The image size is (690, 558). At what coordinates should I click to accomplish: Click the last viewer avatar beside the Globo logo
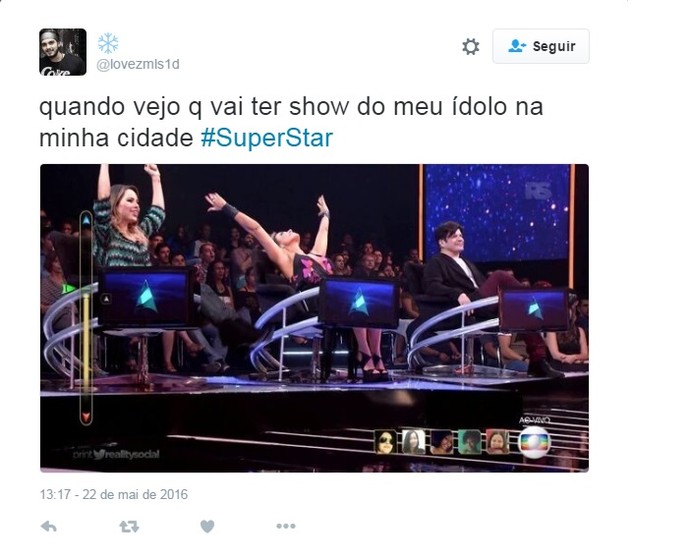coord(497,442)
